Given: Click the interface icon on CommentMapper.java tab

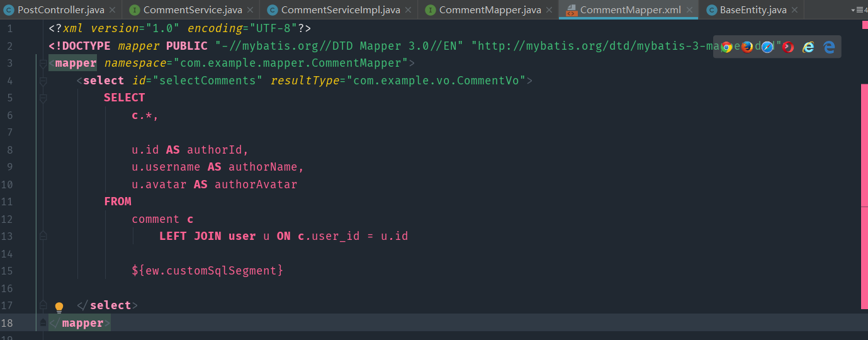Looking at the screenshot, I should [431, 9].
